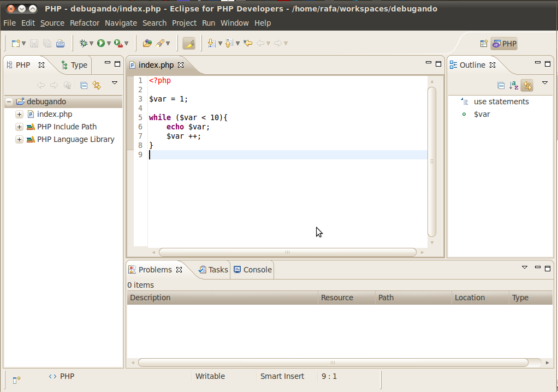Screen dimensions: 558x392
Task: Start the Debug bug icon
Action: pos(84,43)
